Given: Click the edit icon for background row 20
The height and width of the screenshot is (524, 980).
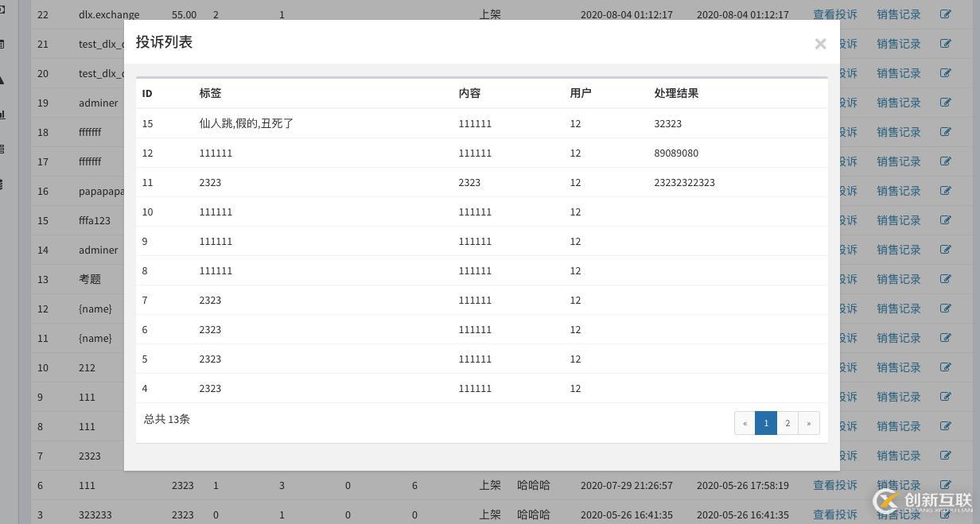Looking at the screenshot, I should (945, 73).
